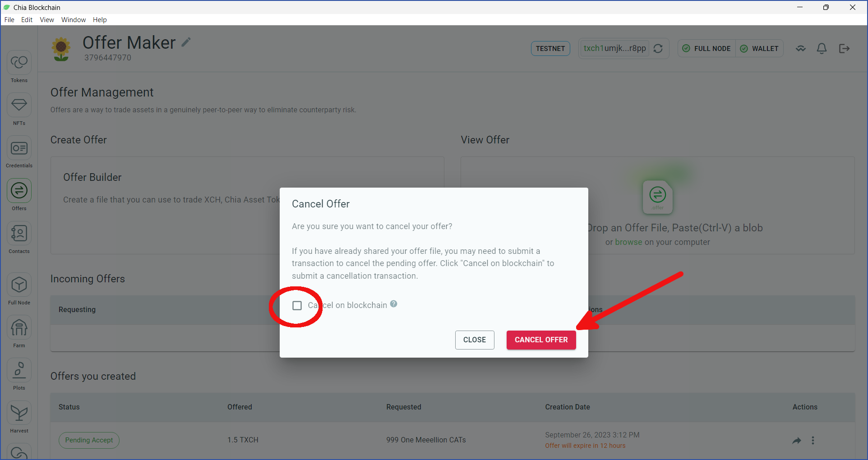This screenshot has width=868, height=460.
Task: Click the browse link in View Offer
Action: click(628, 242)
